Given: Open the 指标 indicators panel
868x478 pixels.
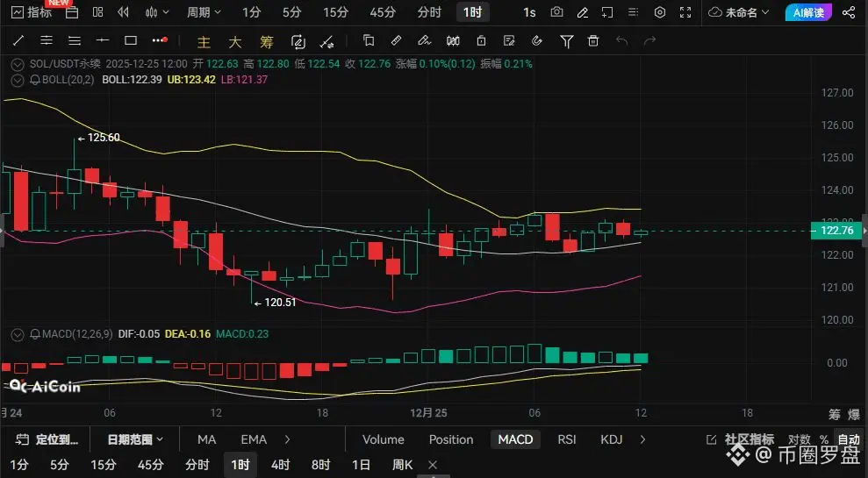Looking at the screenshot, I should pos(32,12).
